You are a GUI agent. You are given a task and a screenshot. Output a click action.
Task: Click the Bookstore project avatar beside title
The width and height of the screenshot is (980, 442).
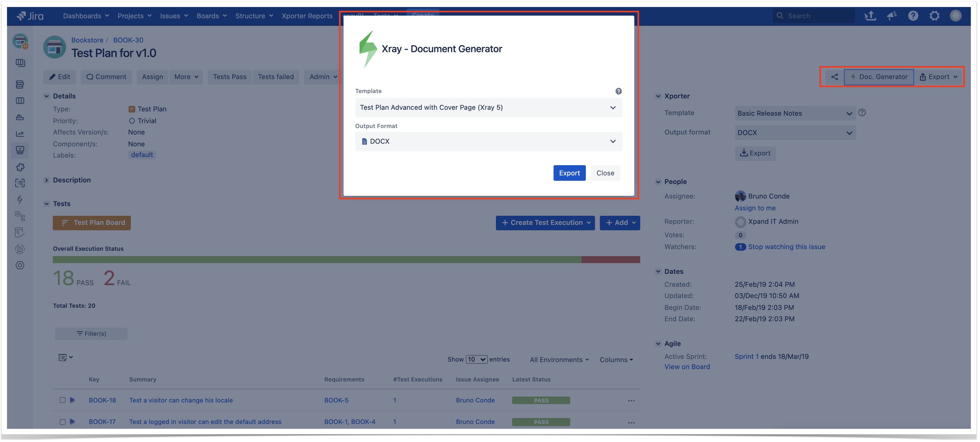(55, 47)
